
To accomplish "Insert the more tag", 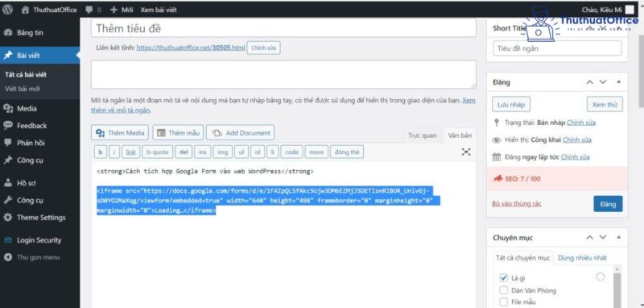I will 316,152.
